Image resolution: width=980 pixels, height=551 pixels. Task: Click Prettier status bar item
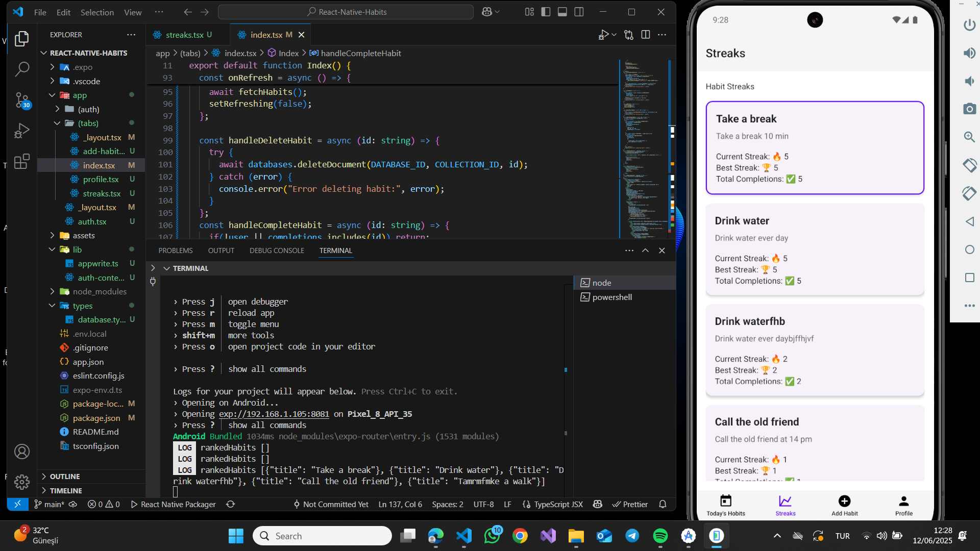[630, 504]
